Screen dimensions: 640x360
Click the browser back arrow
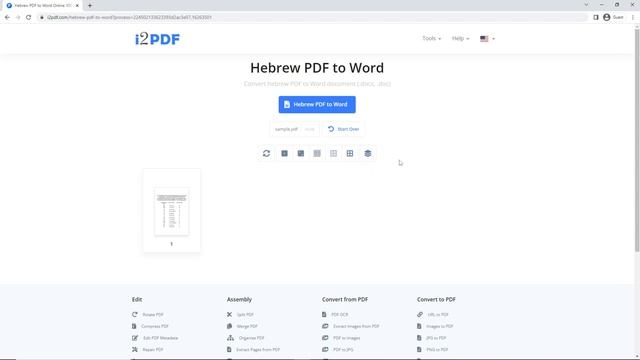7,17
